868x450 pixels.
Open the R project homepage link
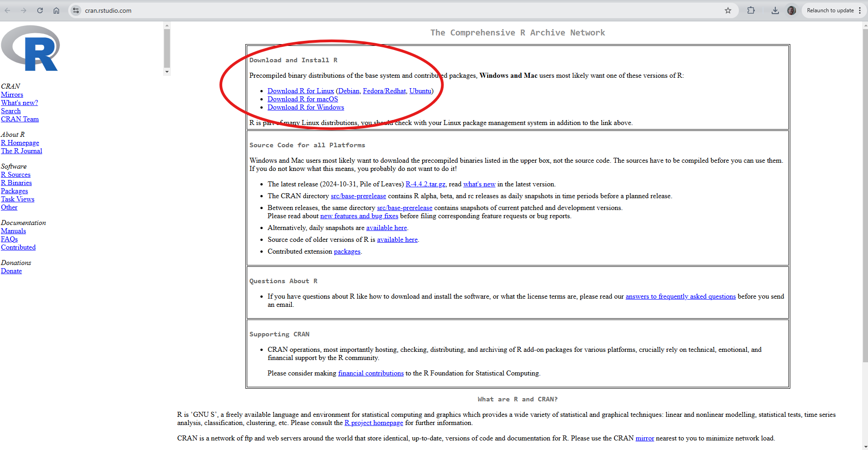point(374,423)
